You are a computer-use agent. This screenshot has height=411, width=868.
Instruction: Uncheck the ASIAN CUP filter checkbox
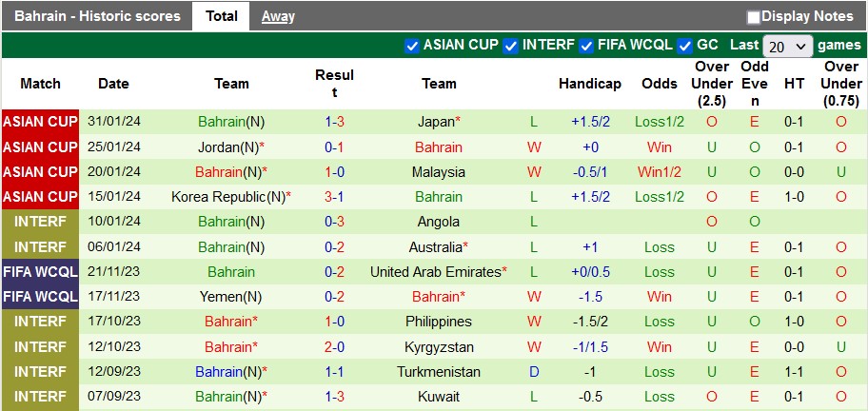click(x=412, y=46)
